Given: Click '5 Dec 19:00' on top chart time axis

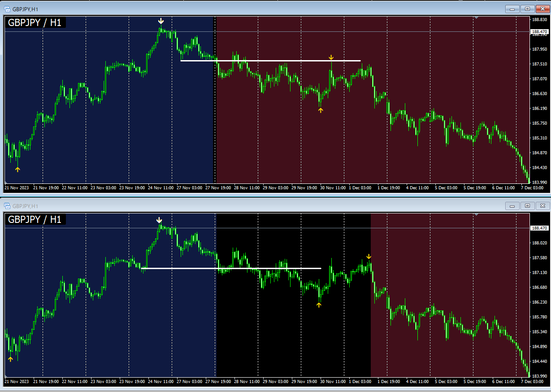Looking at the screenshot, I should pyautogui.click(x=475, y=187).
